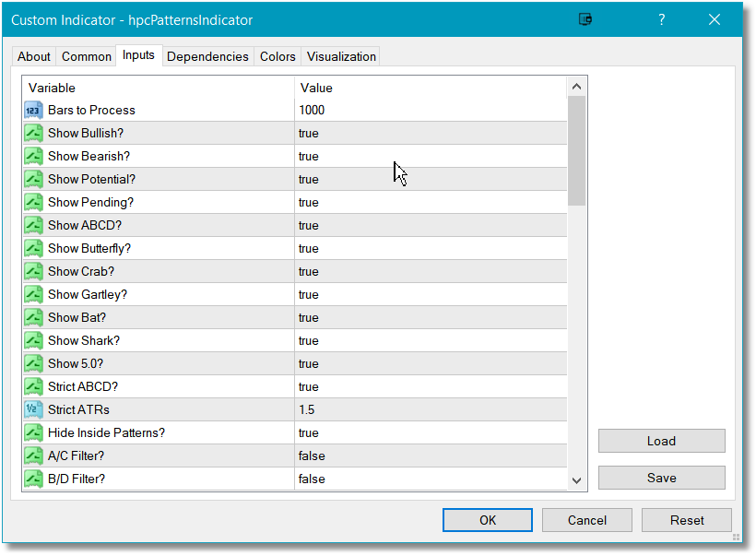Viewport: 756px width, 556px height.
Task: Select the Show Crab? value cell
Action: click(x=431, y=271)
